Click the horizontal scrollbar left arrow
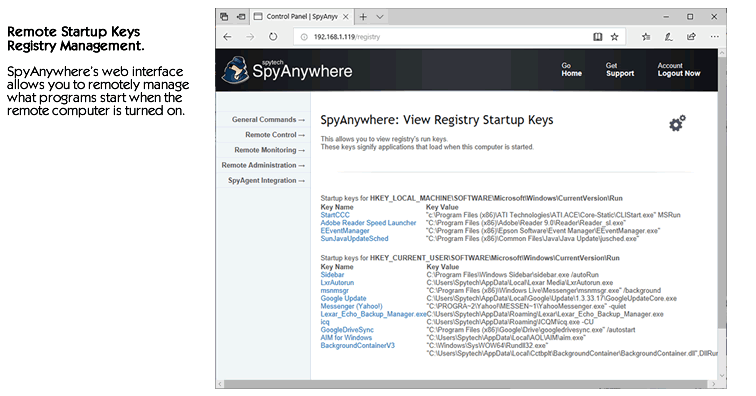The image size is (756, 396). click(220, 384)
